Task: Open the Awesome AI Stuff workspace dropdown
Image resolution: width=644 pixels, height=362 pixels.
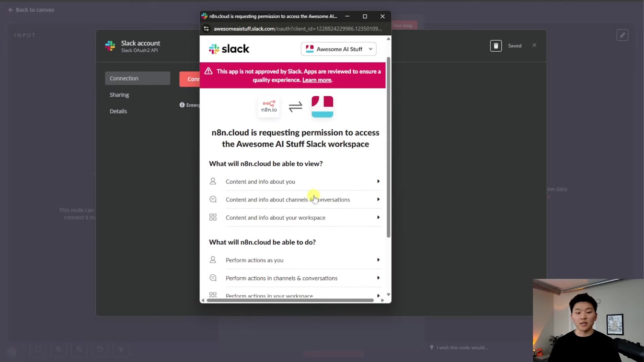Action: pyautogui.click(x=339, y=49)
